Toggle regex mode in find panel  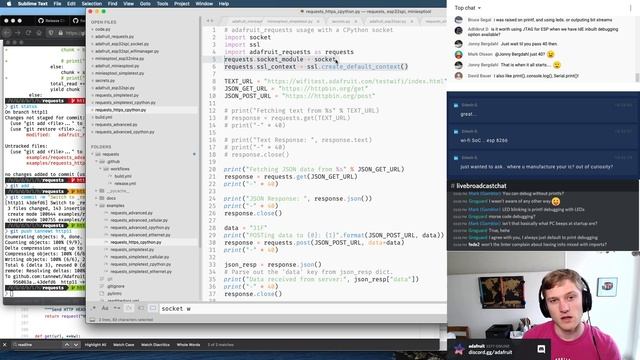[94, 309]
